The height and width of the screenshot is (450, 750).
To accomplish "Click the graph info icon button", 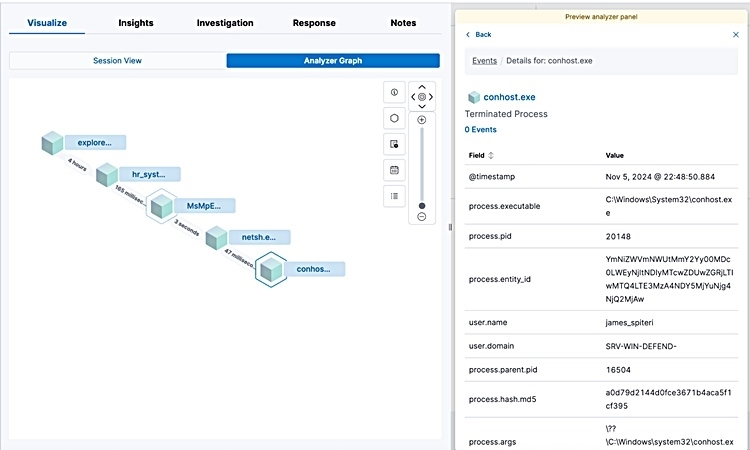I will [x=394, y=92].
